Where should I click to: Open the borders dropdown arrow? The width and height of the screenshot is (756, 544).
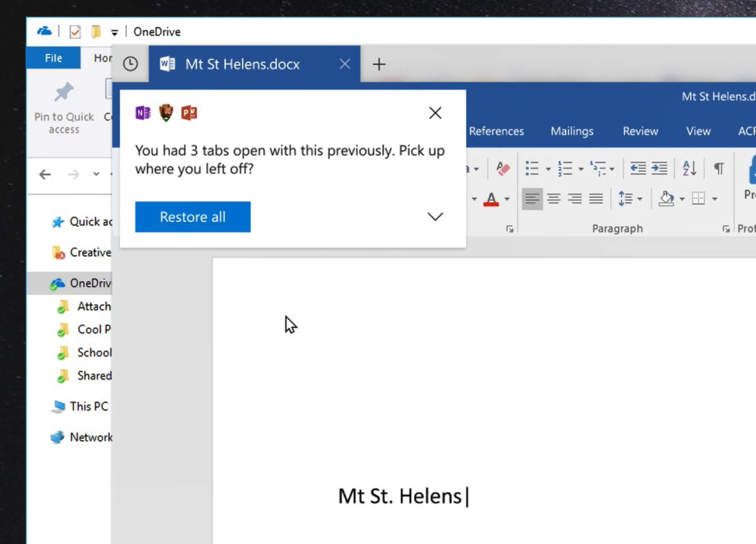pos(715,199)
